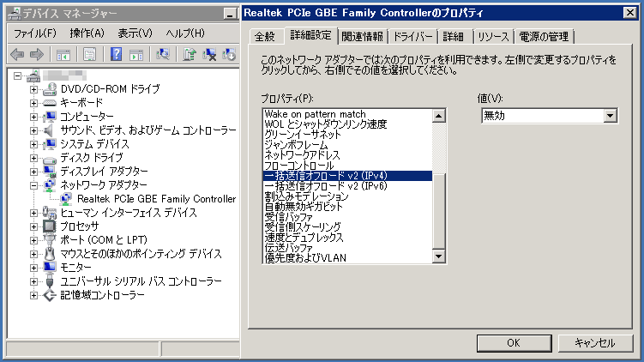Switch to the 電源の管理 tab
Image resolution: width=644 pixels, height=362 pixels.
pyautogui.click(x=545, y=36)
